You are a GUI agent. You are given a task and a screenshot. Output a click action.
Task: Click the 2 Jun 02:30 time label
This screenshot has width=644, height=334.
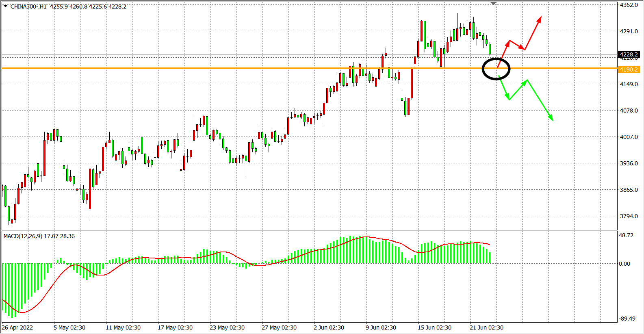tap(329, 327)
